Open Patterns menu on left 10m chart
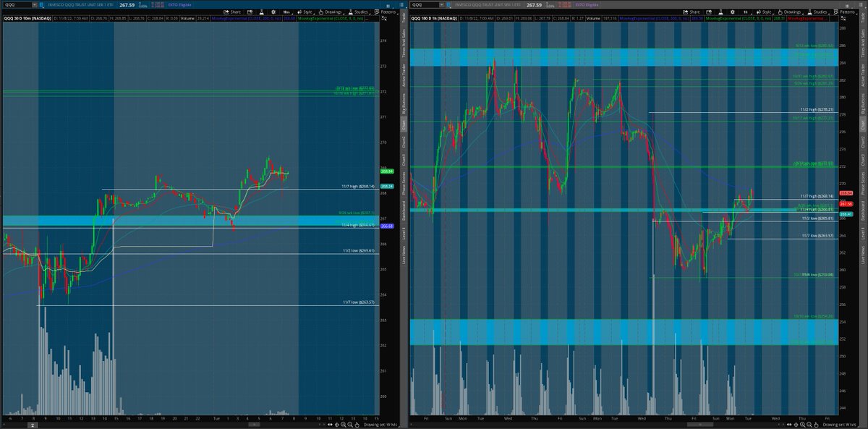The height and width of the screenshot is (429, 868). pyautogui.click(x=386, y=12)
